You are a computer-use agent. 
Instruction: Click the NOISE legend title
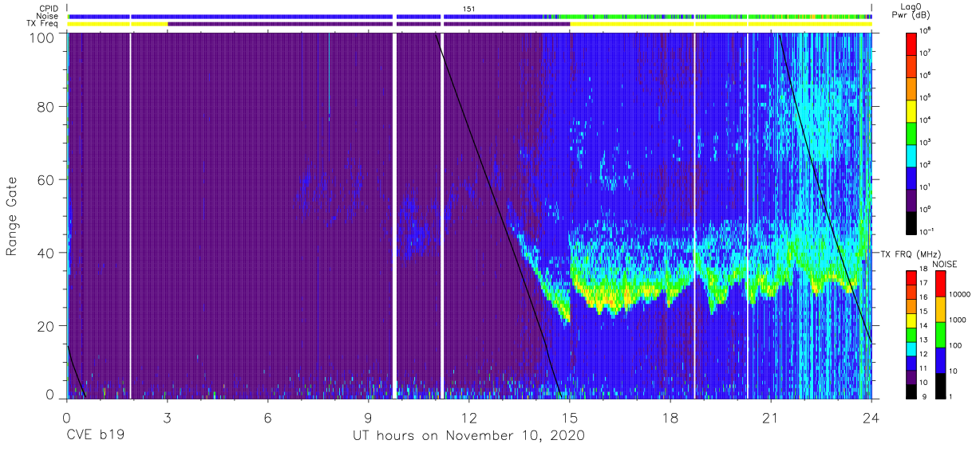pos(946,263)
